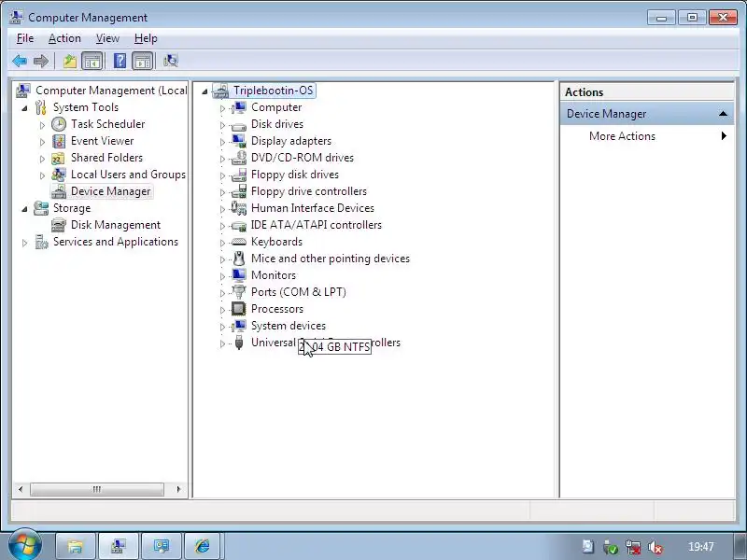Image resolution: width=747 pixels, height=560 pixels.
Task: Click the left pane horizontal scrollbar thumb
Action: pyautogui.click(x=97, y=489)
